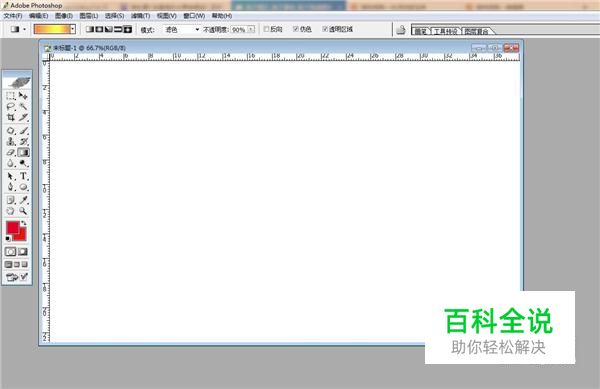The height and width of the screenshot is (389, 600).
Task: Click the orange-yellow gradient preview bar
Action: click(52, 29)
